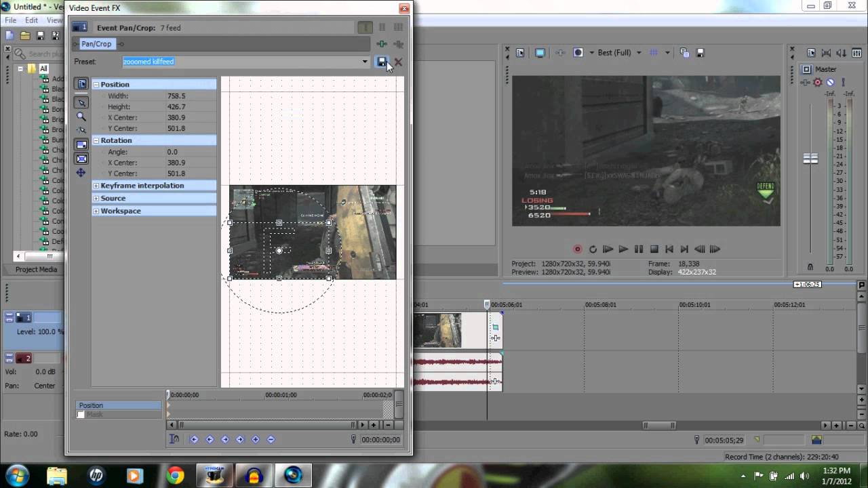Switch to the Project Media tab
This screenshot has height=488, width=868.
click(x=37, y=269)
